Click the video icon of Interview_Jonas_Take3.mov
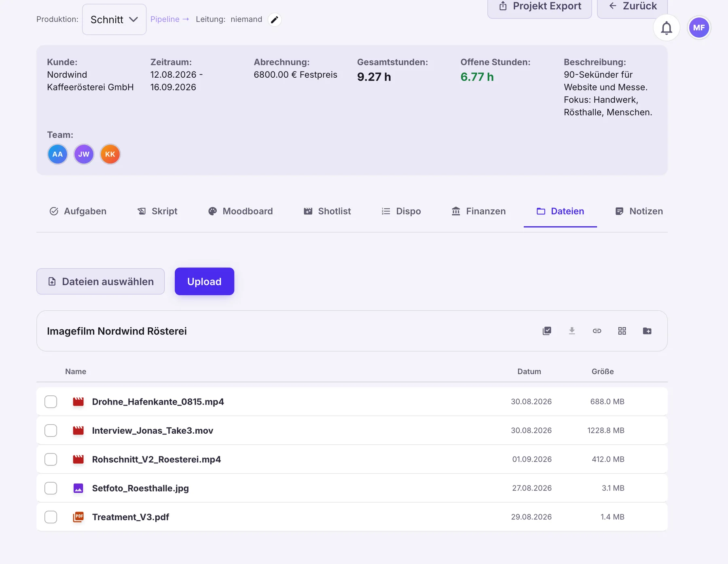 (78, 430)
